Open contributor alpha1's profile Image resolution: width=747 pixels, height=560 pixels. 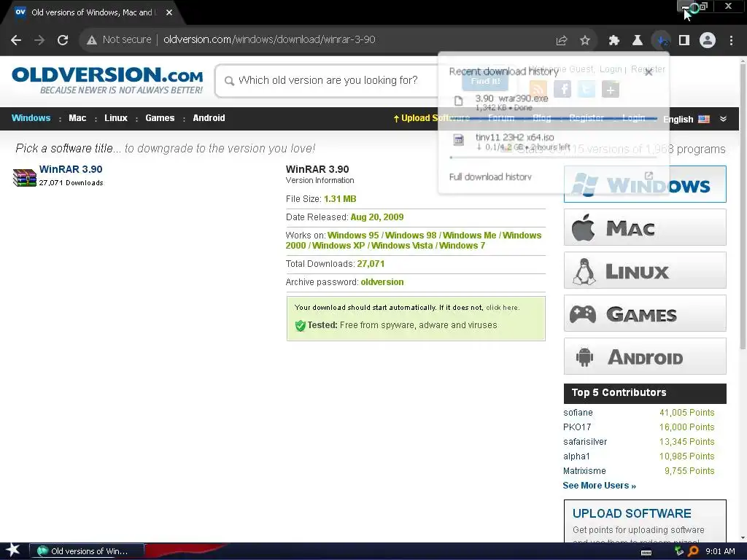coord(576,456)
